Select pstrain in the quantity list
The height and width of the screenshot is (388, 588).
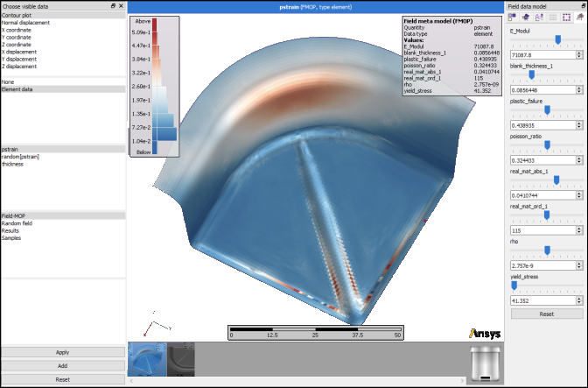63,150
